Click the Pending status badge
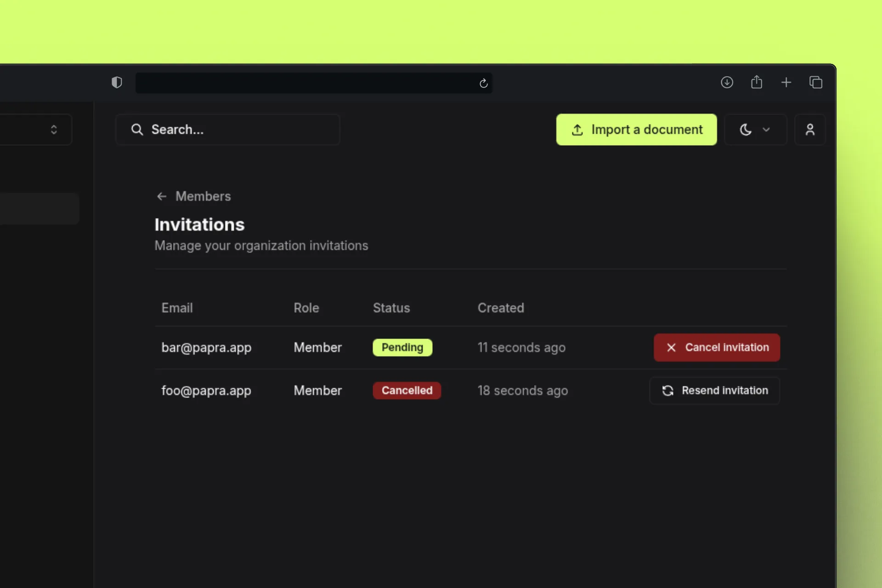 click(402, 348)
